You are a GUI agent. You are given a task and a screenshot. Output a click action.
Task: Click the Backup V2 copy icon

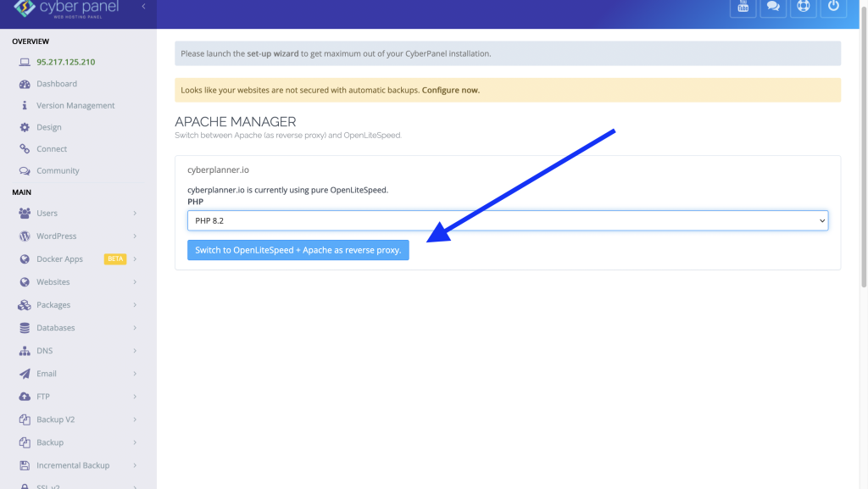25,420
